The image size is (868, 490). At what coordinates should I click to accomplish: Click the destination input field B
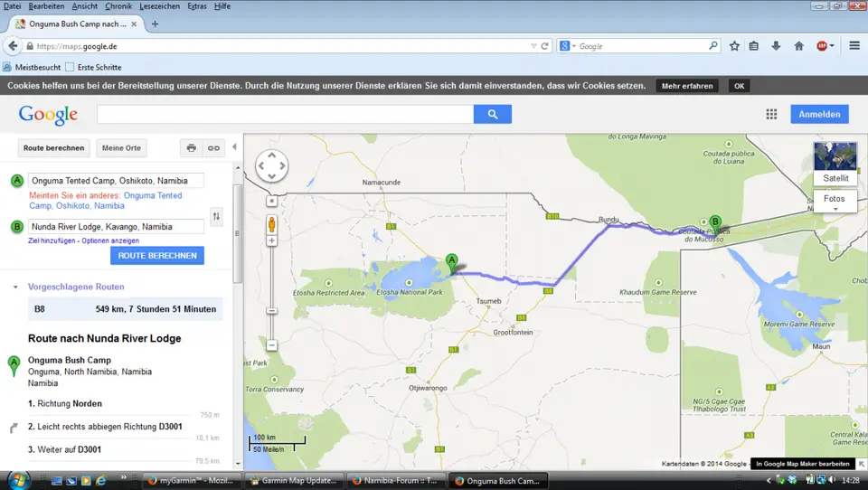pos(117,226)
